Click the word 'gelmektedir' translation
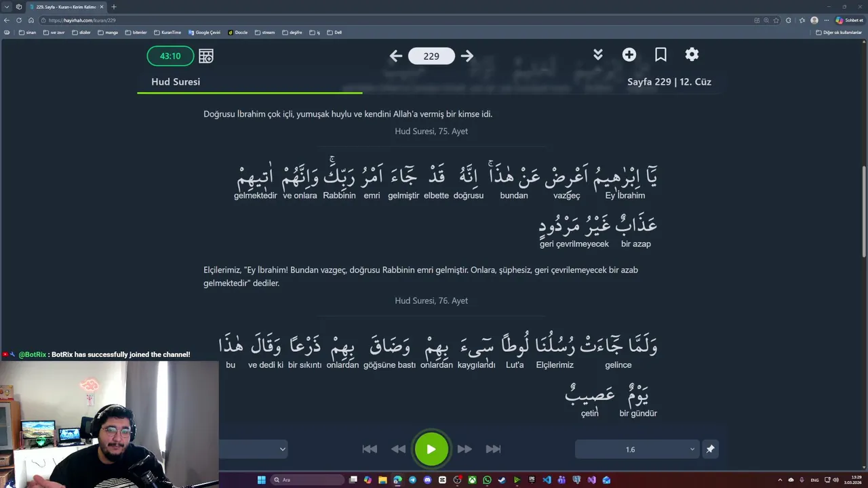The height and width of the screenshot is (488, 868). [256, 195]
